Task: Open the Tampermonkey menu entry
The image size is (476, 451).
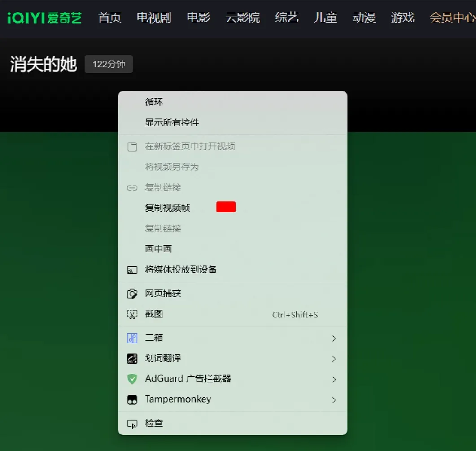Action: 232,399
